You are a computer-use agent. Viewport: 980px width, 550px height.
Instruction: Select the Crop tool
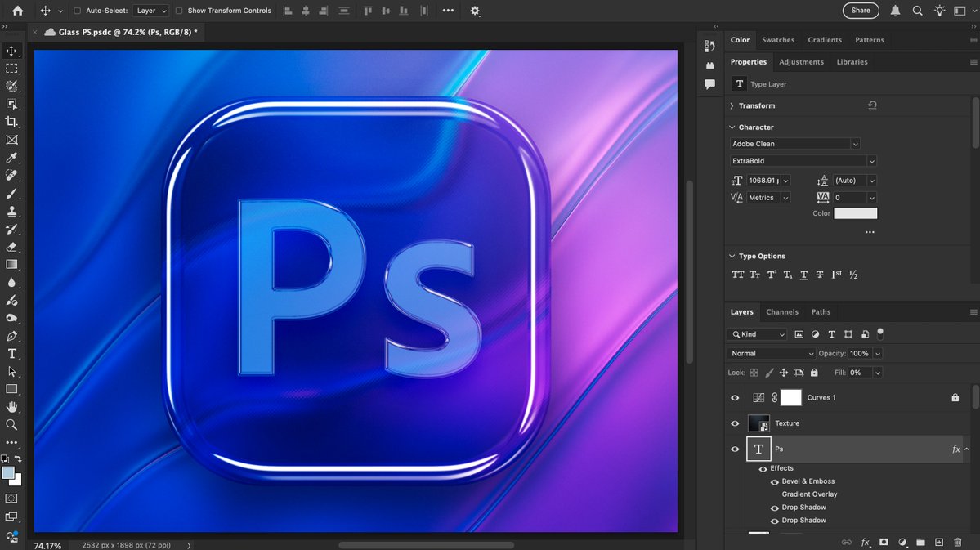11,122
